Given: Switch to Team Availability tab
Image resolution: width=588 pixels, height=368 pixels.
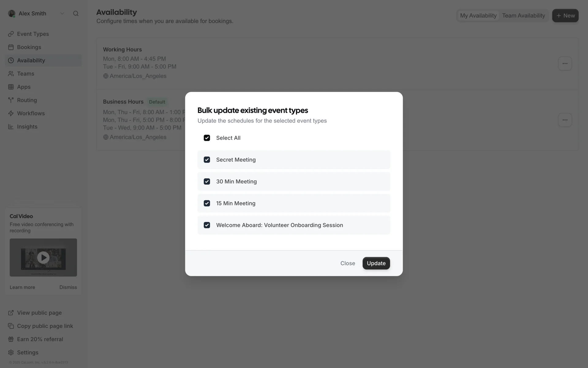Looking at the screenshot, I should (x=523, y=16).
